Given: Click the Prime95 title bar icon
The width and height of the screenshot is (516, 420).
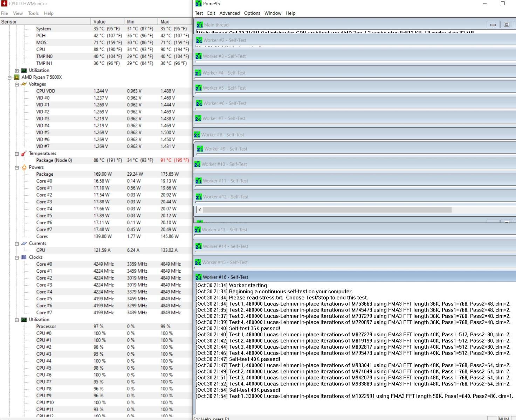Looking at the screenshot, I should (x=199, y=3).
